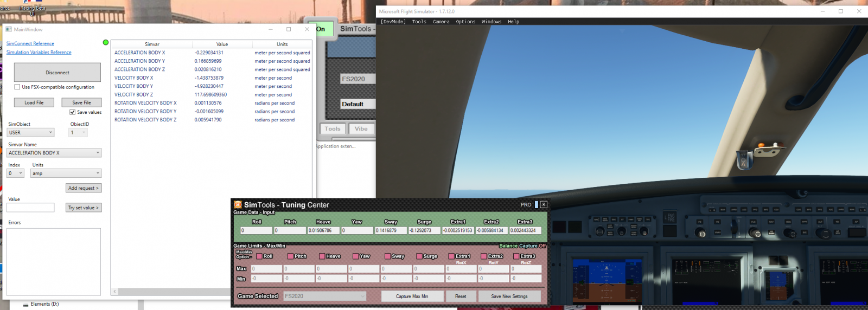Toggle the Roll Max/Min option checkbox
This screenshot has height=310, width=868.
[259, 256]
